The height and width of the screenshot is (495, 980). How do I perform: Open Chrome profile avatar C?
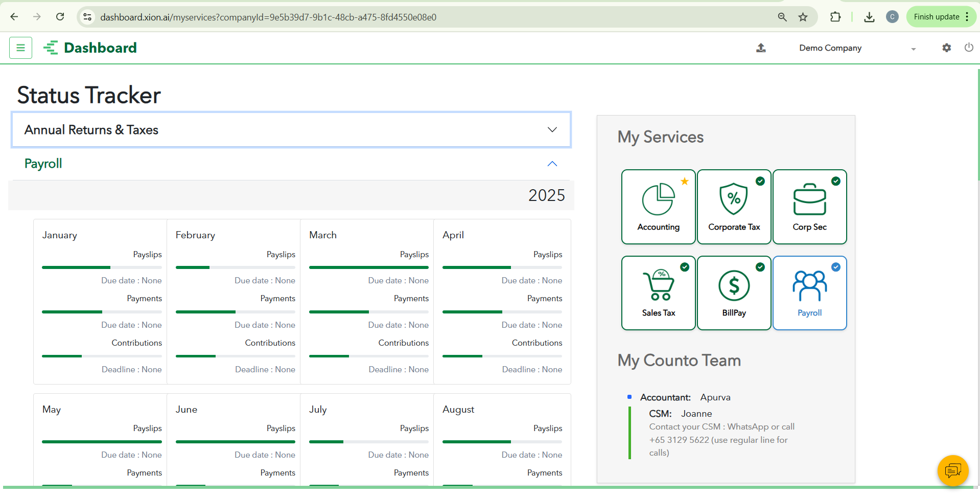point(892,17)
